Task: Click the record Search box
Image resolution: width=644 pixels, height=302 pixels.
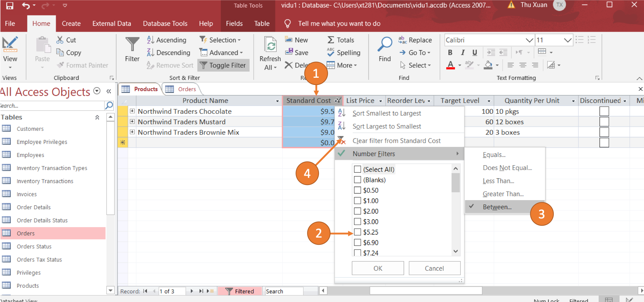Action: 284,291
